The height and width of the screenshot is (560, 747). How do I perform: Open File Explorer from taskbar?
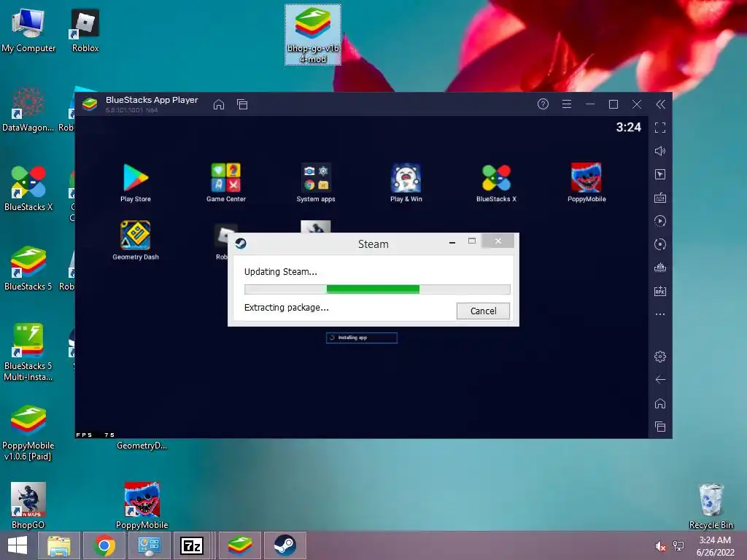(59, 545)
